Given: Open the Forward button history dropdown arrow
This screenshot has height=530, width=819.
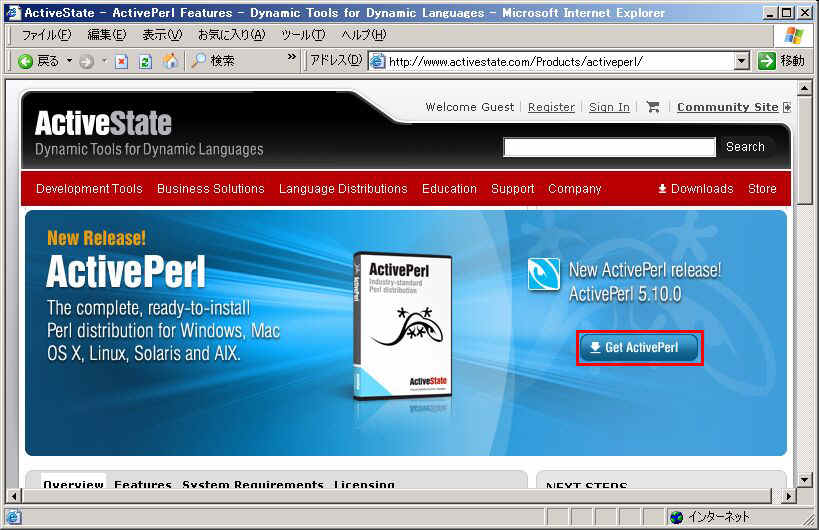Looking at the screenshot, I should click(104, 61).
